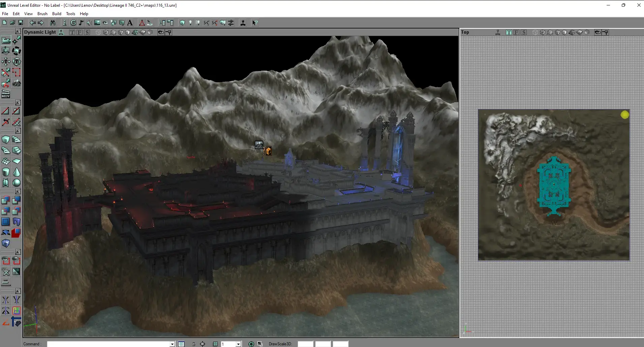Open the UnrealScript Editor
The width and height of the screenshot is (644, 347).
pos(150,23)
